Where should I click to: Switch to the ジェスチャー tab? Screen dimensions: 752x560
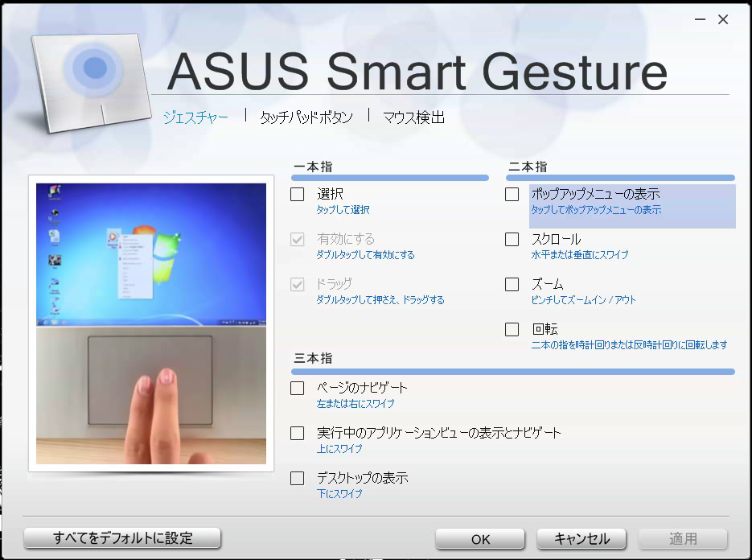pyautogui.click(x=195, y=117)
